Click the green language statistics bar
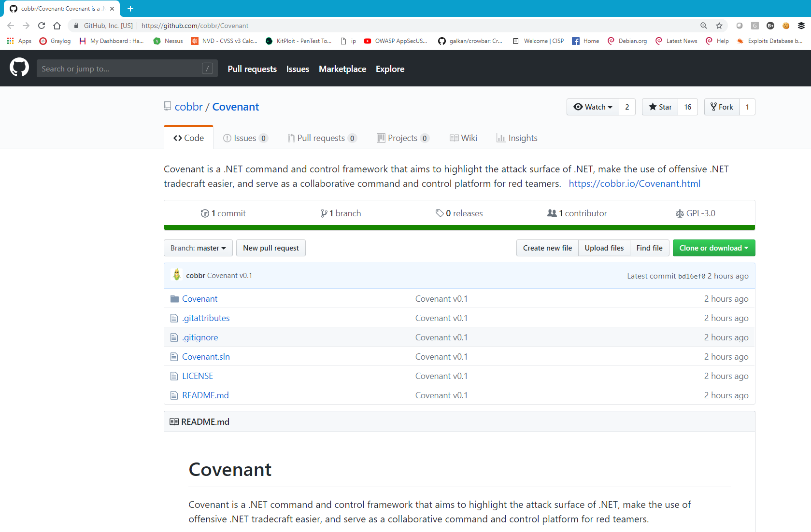Viewport: 811px width, 532px height. (x=459, y=227)
